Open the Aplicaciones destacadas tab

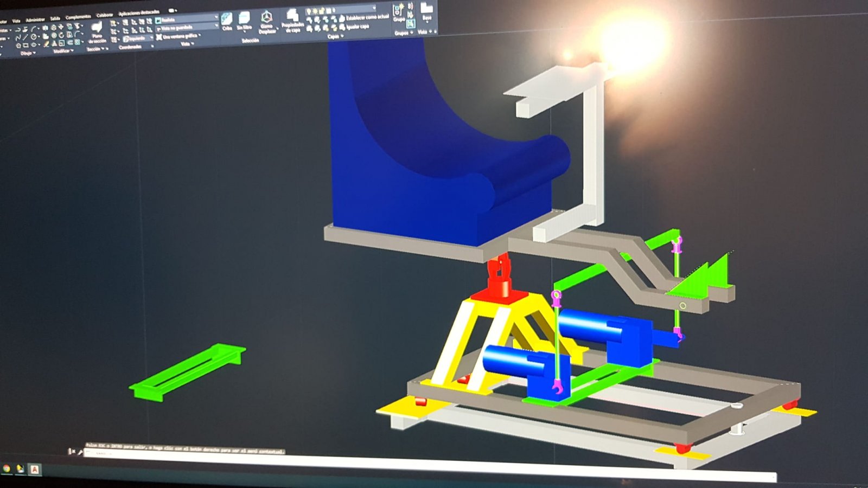pyautogui.click(x=139, y=13)
